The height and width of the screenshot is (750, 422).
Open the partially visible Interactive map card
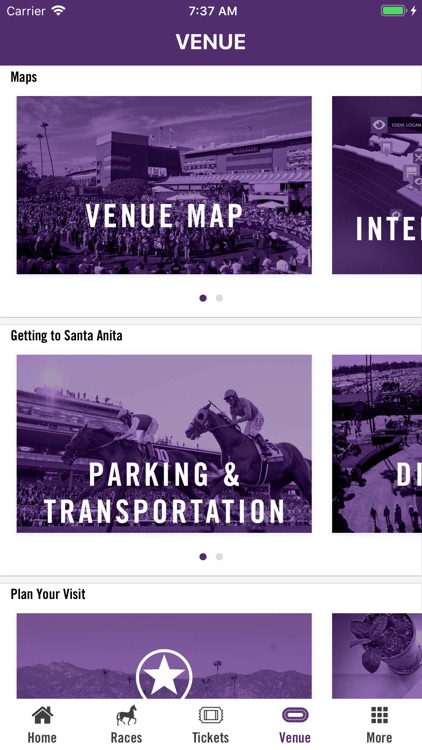[x=377, y=185]
